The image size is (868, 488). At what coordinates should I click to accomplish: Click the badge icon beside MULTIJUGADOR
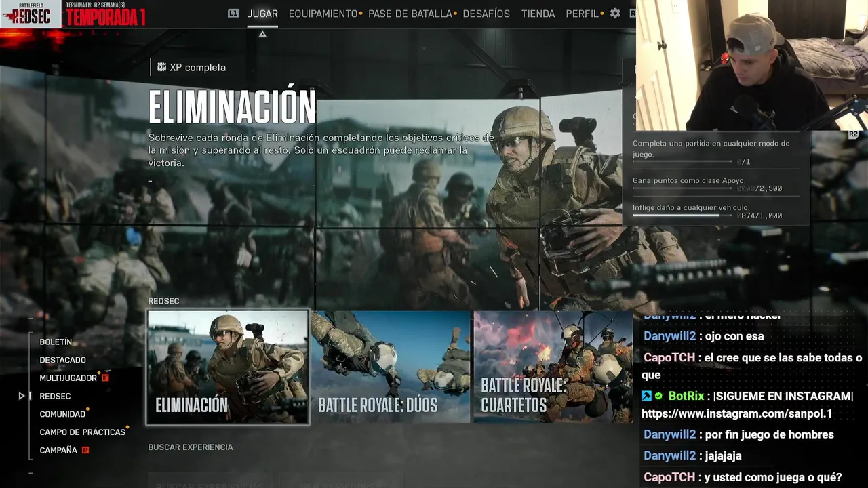pyautogui.click(x=105, y=378)
